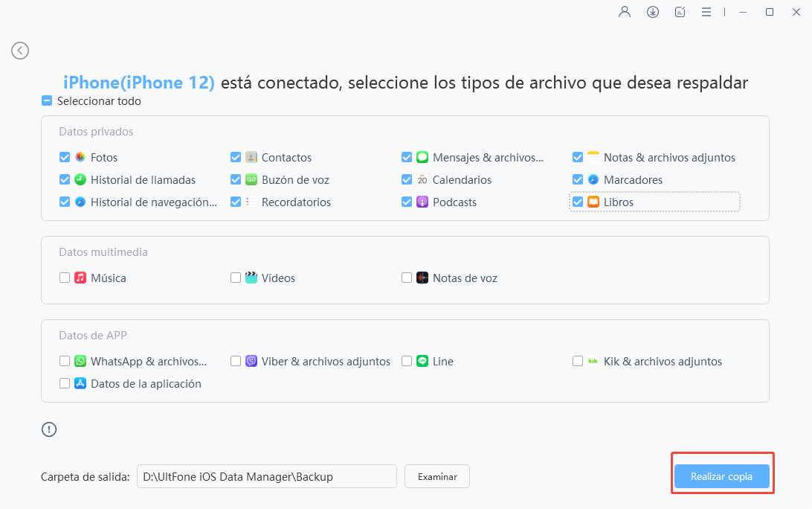Click the Kik logo icon
Screen dimensions: 812x509
[x=593, y=361]
